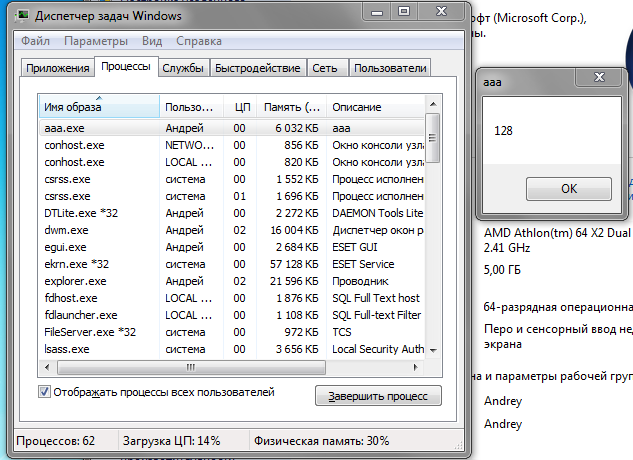Sort by the 'ЦП' column header
Screen dimensions: 633x460
click(242, 107)
